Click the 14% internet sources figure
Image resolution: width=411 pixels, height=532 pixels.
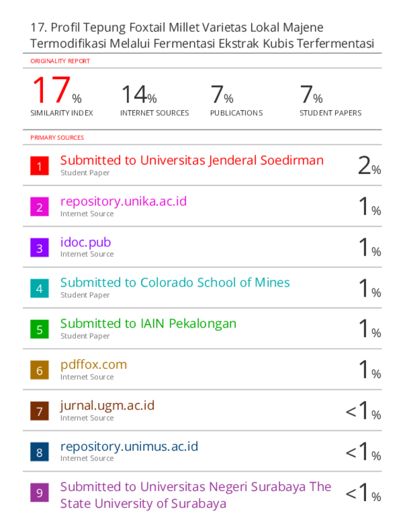[x=139, y=94]
